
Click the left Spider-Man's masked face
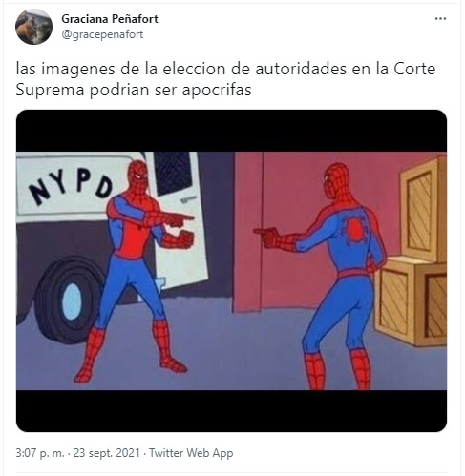coord(137,176)
